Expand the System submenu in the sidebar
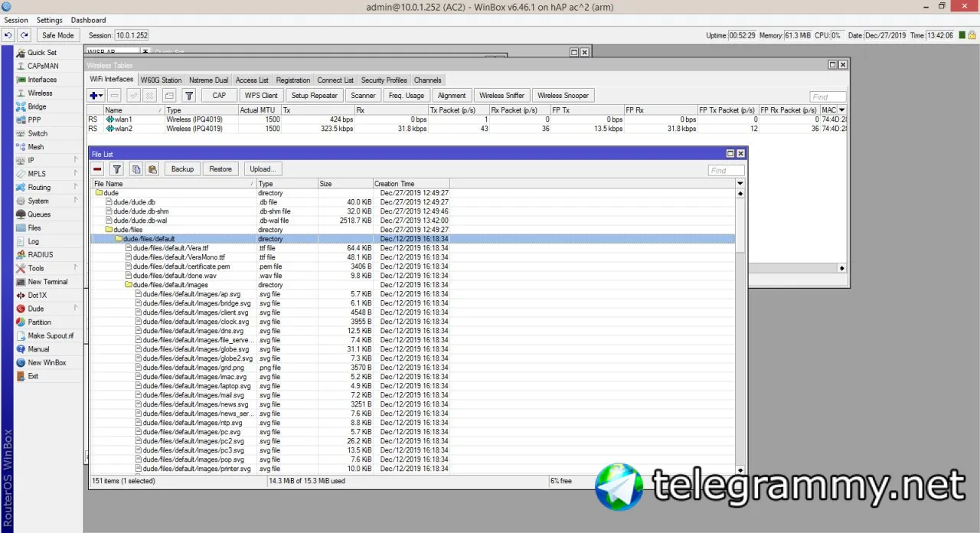The image size is (980, 533). tap(47, 201)
